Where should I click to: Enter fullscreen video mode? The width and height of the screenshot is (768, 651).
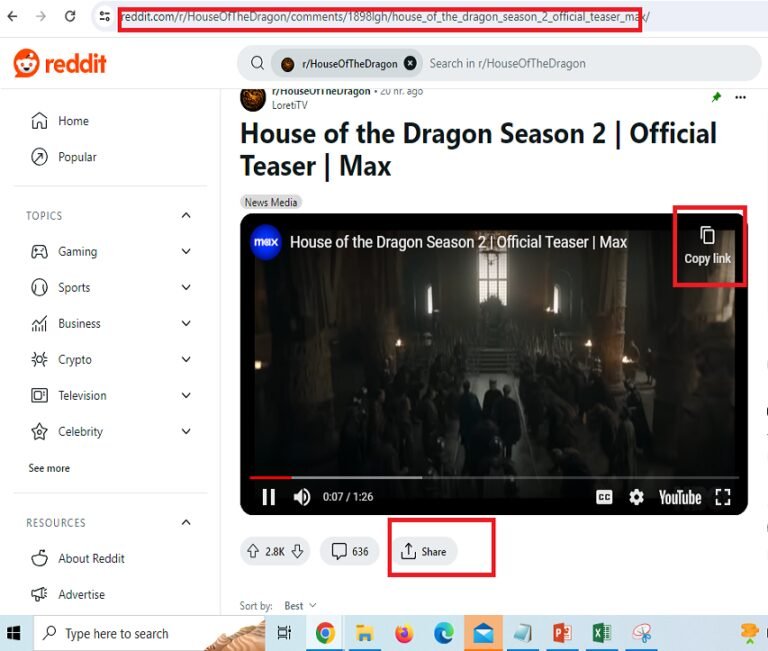pyautogui.click(x=723, y=497)
